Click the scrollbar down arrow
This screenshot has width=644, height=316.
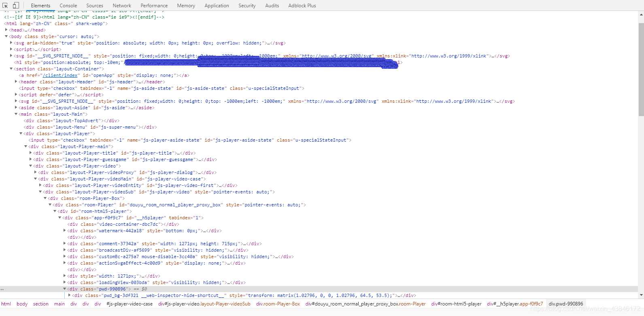tap(641, 296)
